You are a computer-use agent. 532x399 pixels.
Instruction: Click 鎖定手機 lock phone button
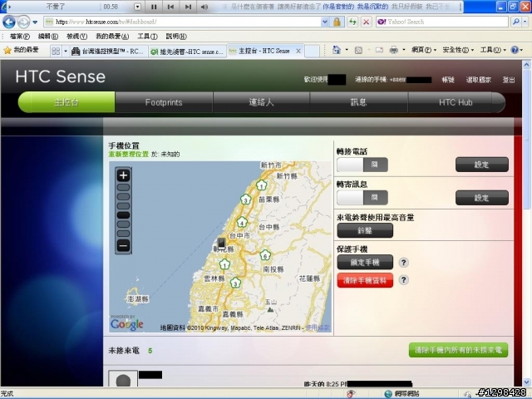(x=365, y=263)
